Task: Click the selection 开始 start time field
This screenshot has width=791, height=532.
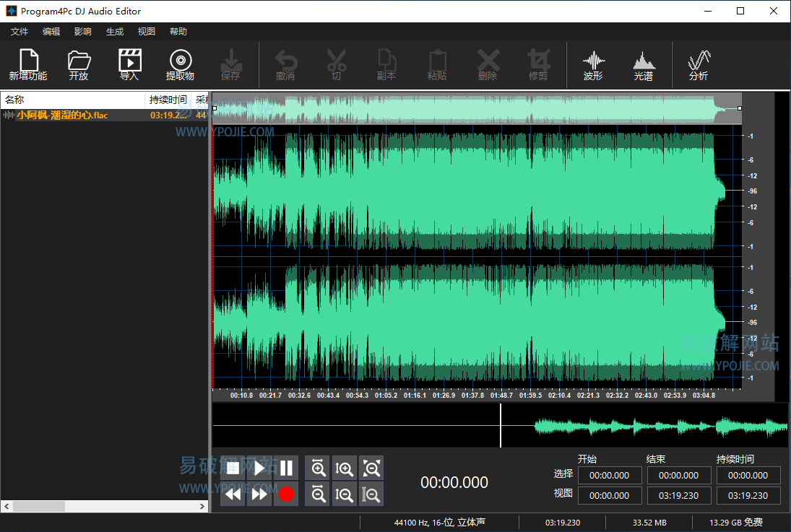Action: point(610,476)
